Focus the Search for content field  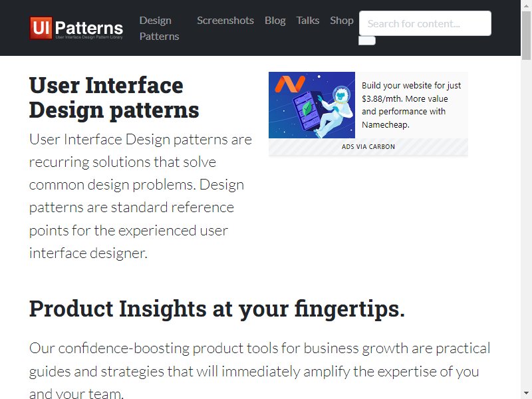pyautogui.click(x=425, y=23)
